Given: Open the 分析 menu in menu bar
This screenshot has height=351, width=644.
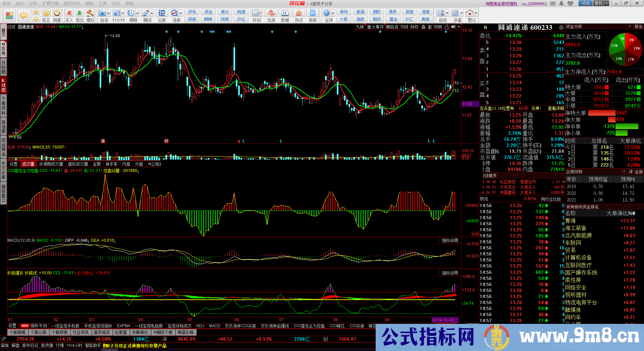Looking at the screenshot, I should click(x=33, y=3).
